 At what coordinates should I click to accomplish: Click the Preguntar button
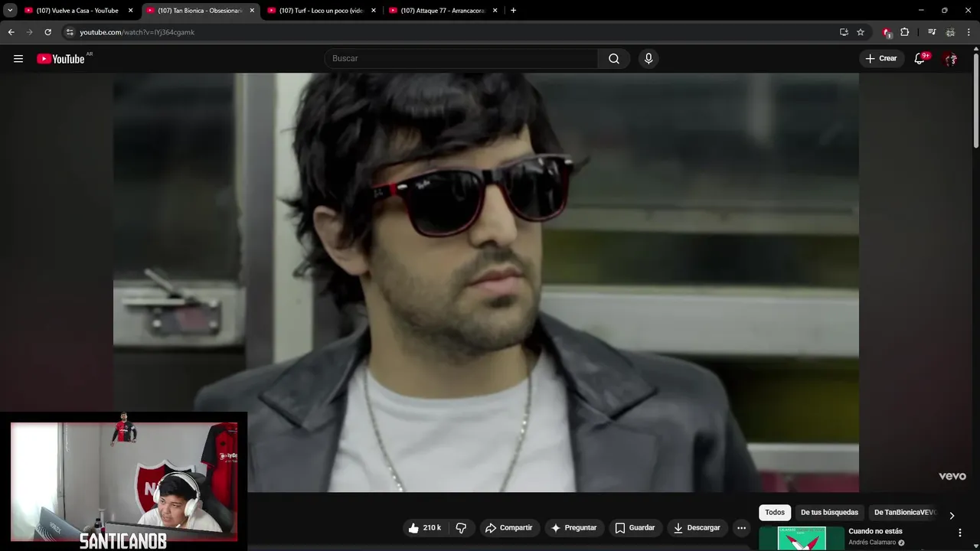point(573,528)
